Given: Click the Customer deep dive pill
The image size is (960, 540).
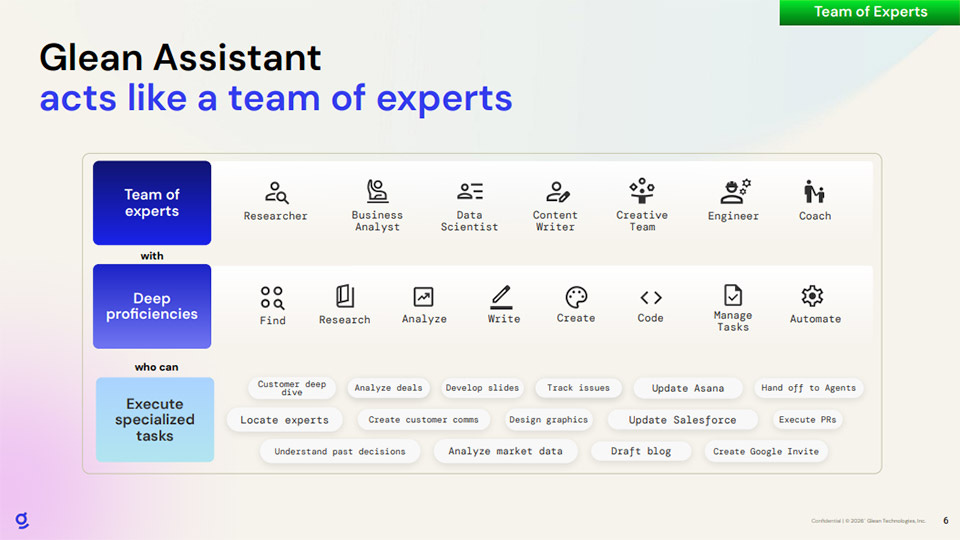Looking at the screenshot, I should (291, 388).
